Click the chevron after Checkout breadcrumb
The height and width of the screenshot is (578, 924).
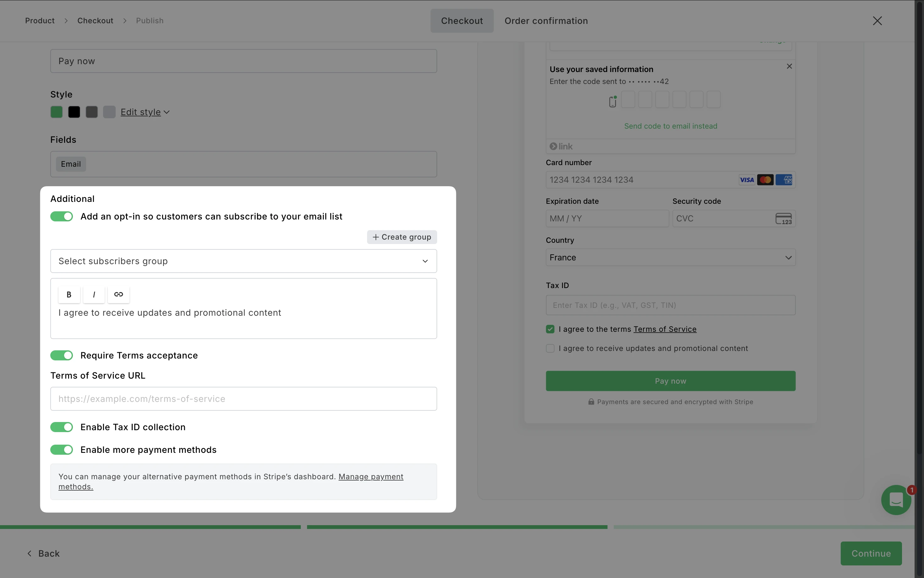(125, 21)
